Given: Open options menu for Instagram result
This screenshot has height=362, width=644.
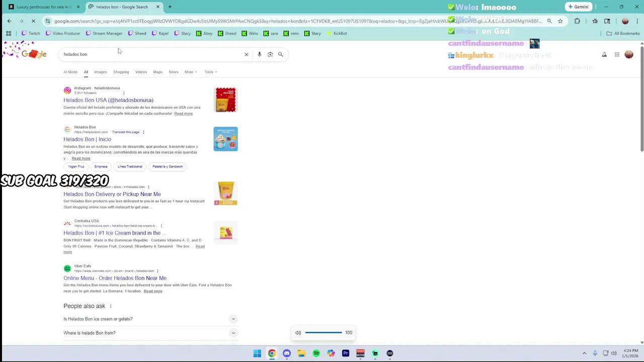Looking at the screenshot, I should 124,93.
